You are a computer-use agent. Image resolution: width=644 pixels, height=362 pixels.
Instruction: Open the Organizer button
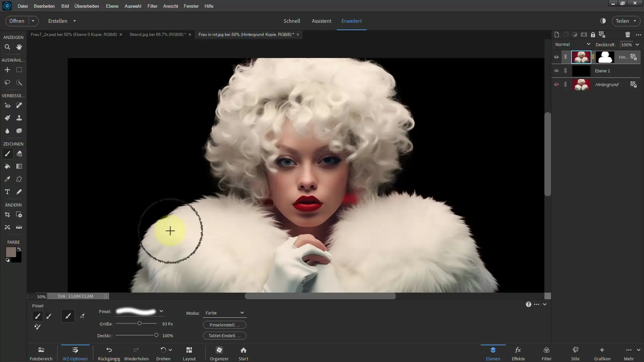coord(219,354)
